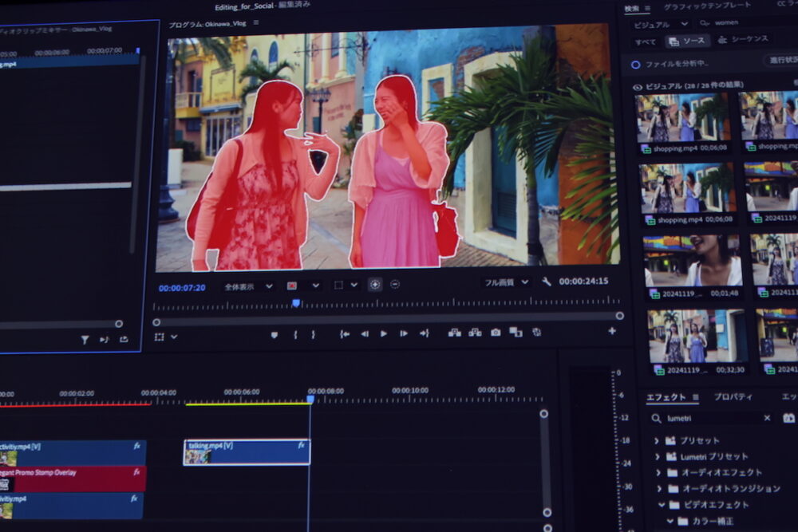Screen dimensions: 798x532
Task: Select the ソース filter toggle
Action: pyautogui.click(x=688, y=41)
